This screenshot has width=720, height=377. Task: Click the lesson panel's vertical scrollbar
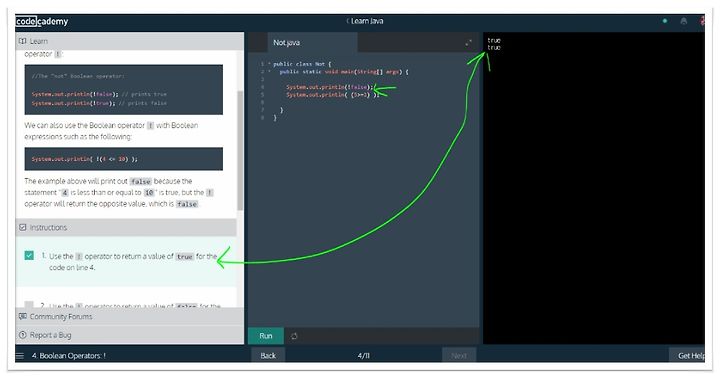pyautogui.click(x=240, y=150)
